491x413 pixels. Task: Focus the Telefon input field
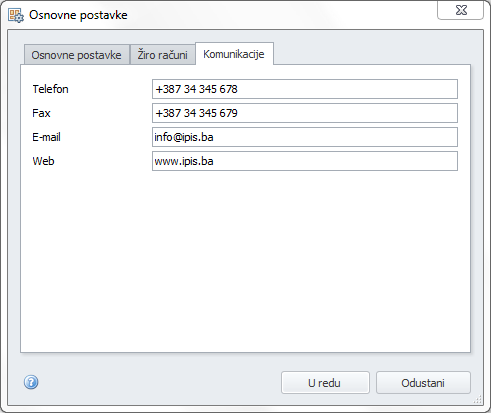click(305, 89)
